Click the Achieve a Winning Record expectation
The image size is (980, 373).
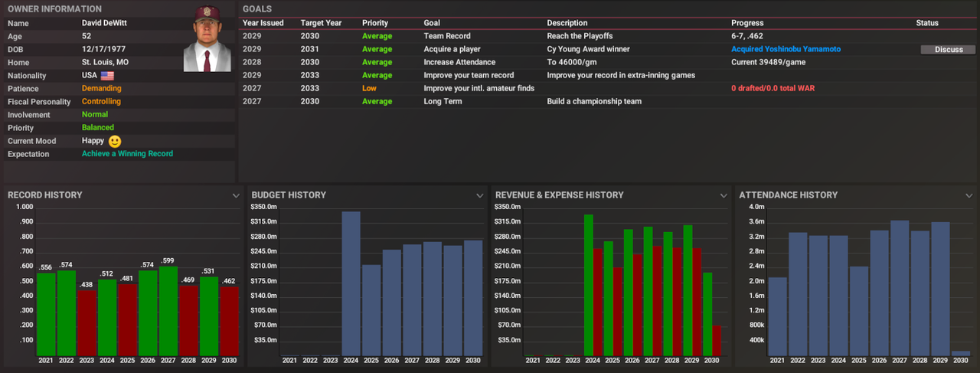(127, 154)
